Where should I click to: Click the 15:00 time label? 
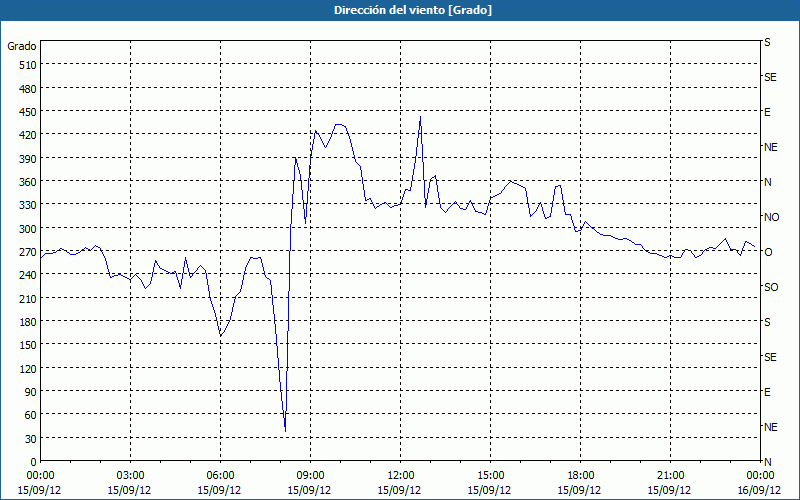coord(490,476)
